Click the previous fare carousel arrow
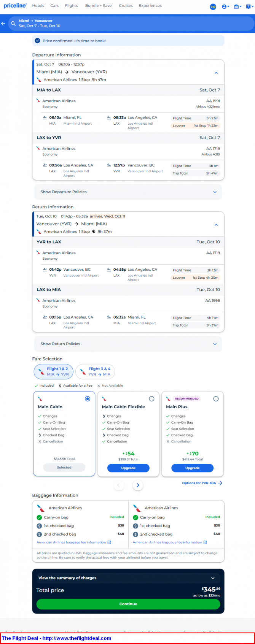The width and height of the screenshot is (255, 644). tap(119, 485)
